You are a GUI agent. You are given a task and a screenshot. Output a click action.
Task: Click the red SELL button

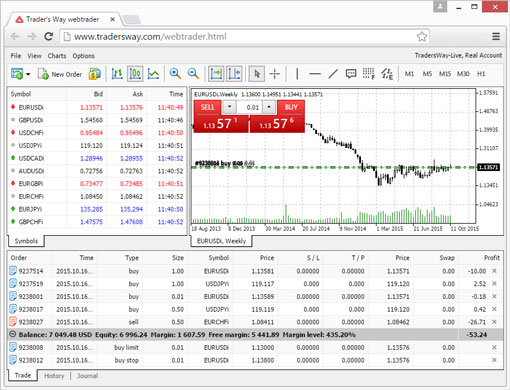(208, 107)
